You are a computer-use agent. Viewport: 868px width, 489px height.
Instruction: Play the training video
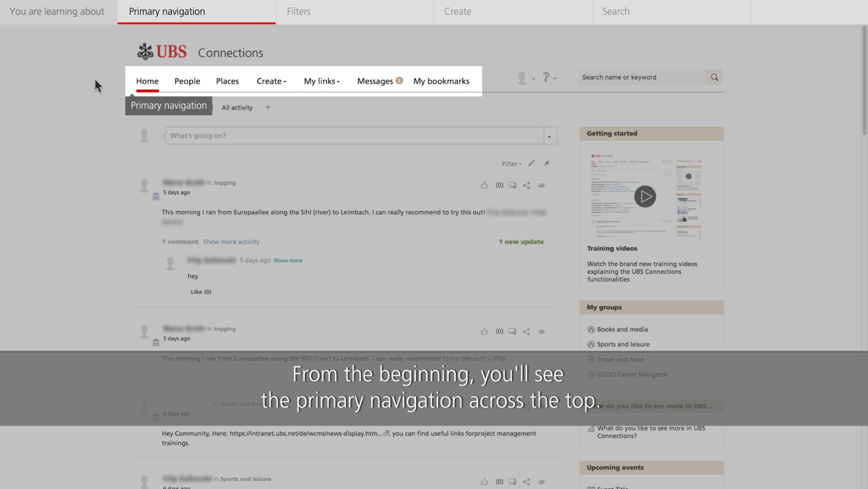(645, 196)
